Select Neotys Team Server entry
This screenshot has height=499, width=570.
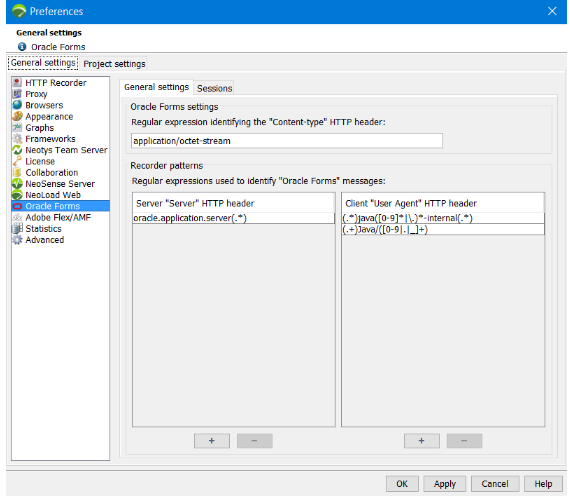(66, 150)
